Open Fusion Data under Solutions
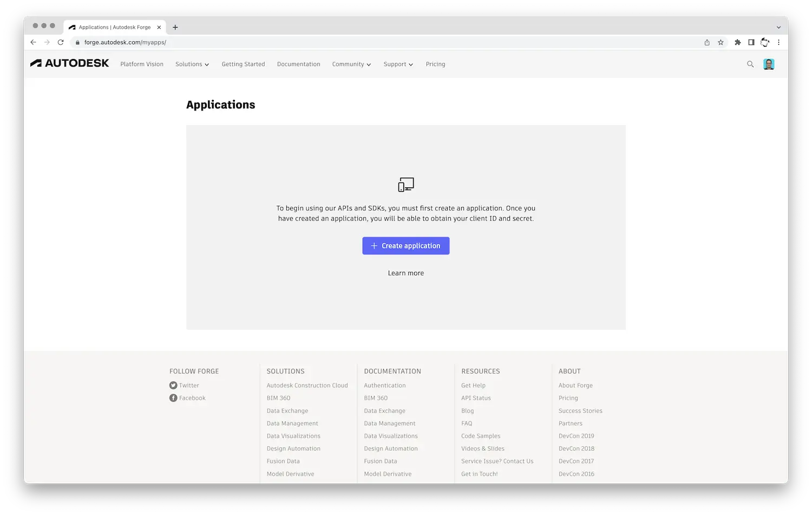Viewport: 812px width, 515px height. tap(283, 461)
